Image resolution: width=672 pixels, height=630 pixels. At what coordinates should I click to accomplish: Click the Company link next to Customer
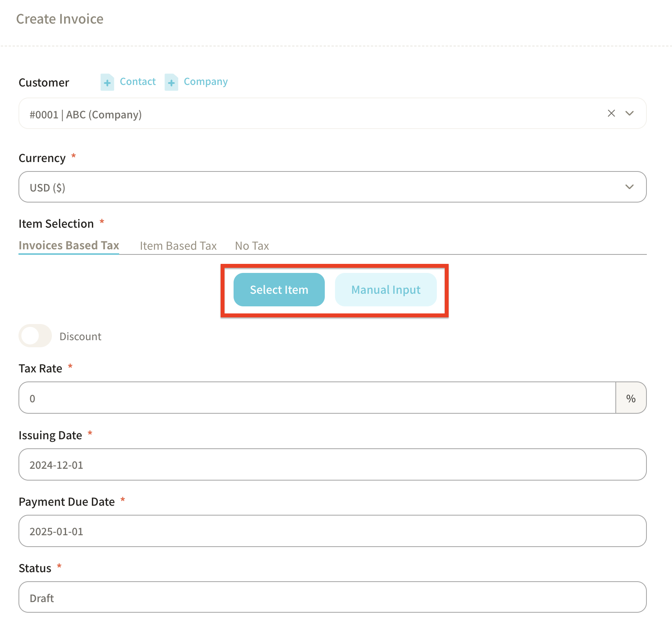coord(206,81)
